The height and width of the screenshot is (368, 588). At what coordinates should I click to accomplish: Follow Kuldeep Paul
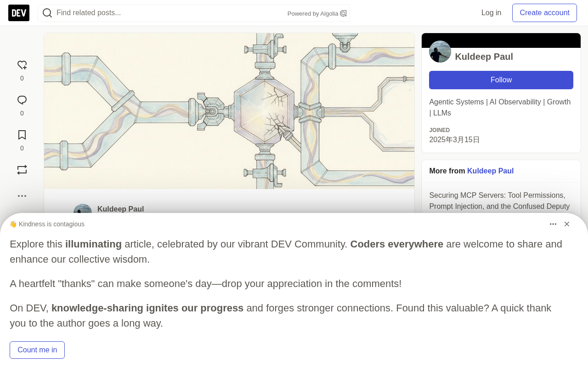[x=501, y=80]
